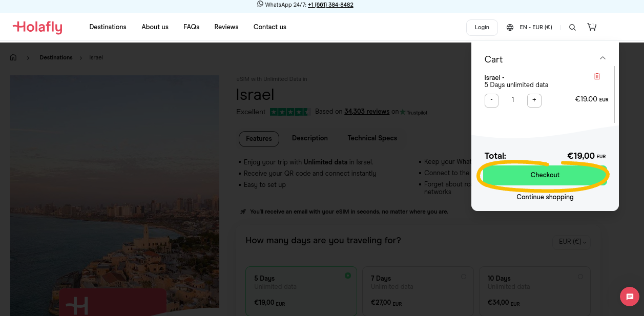Open the EUR (€) currency dropdown
This screenshot has width=644, height=316.
coord(572,242)
